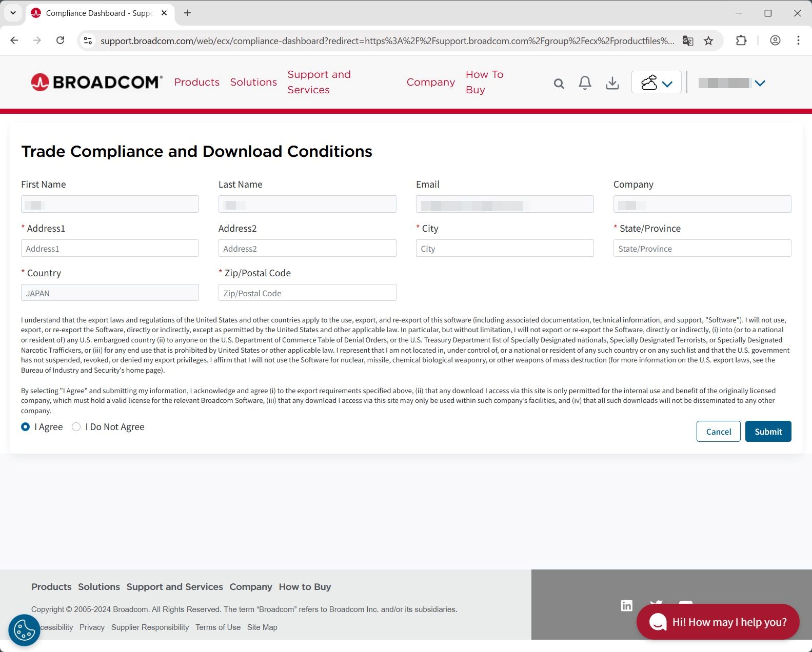Open footer Company link
Image resolution: width=812 pixels, height=652 pixels.
251,587
